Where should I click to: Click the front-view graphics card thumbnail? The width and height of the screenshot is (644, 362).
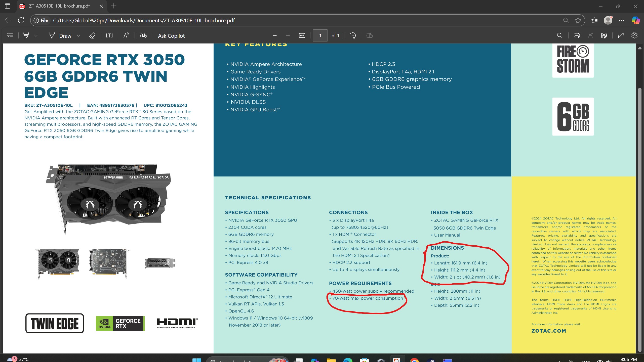coord(58,263)
